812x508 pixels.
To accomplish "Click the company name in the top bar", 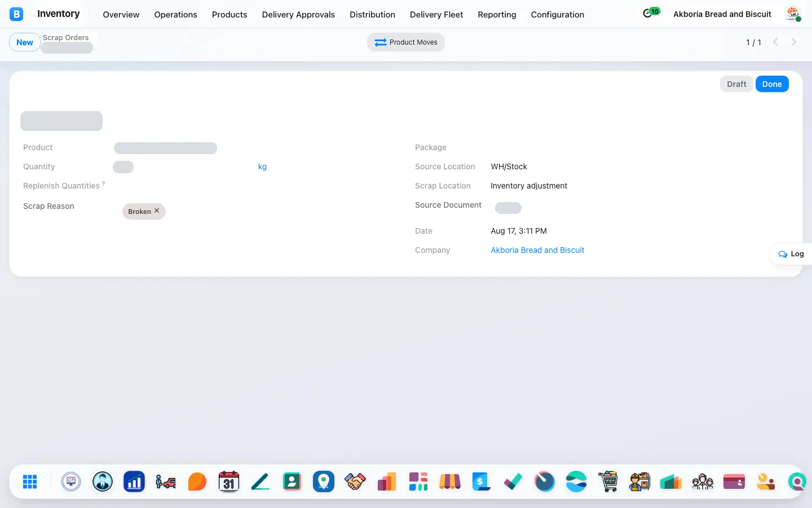I will pos(722,14).
